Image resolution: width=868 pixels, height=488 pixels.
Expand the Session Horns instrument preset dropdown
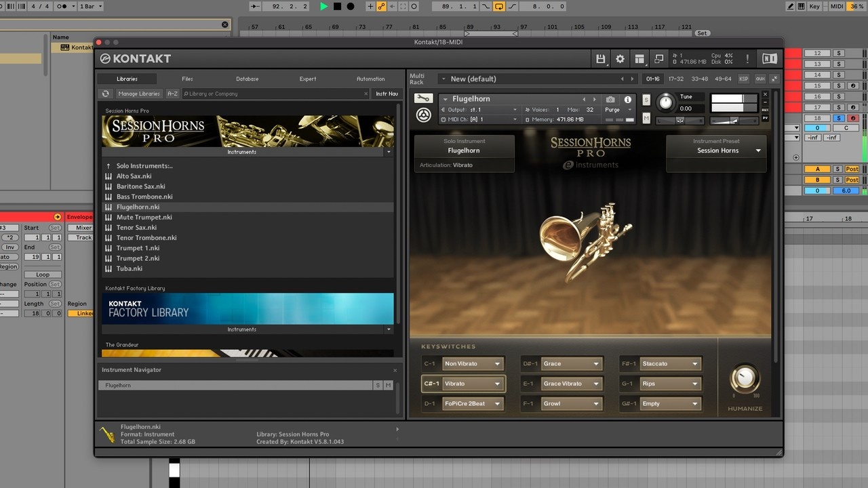pyautogui.click(x=758, y=150)
